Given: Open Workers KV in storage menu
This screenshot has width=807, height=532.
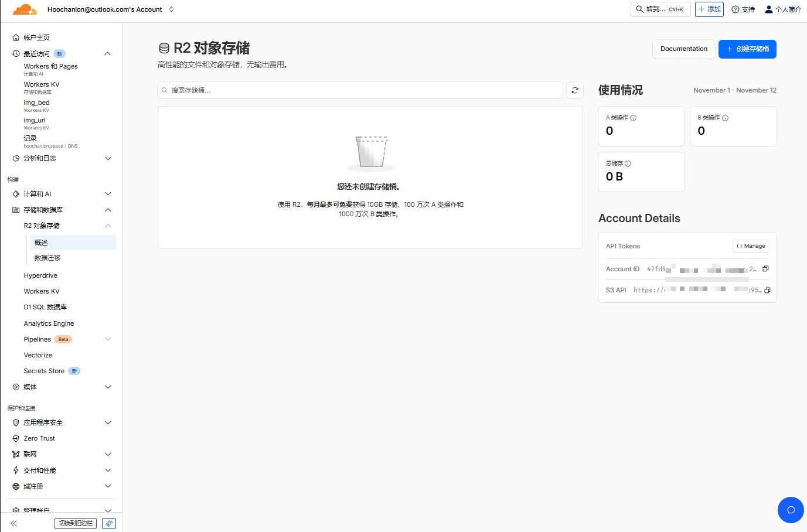Looking at the screenshot, I should pyautogui.click(x=42, y=291).
